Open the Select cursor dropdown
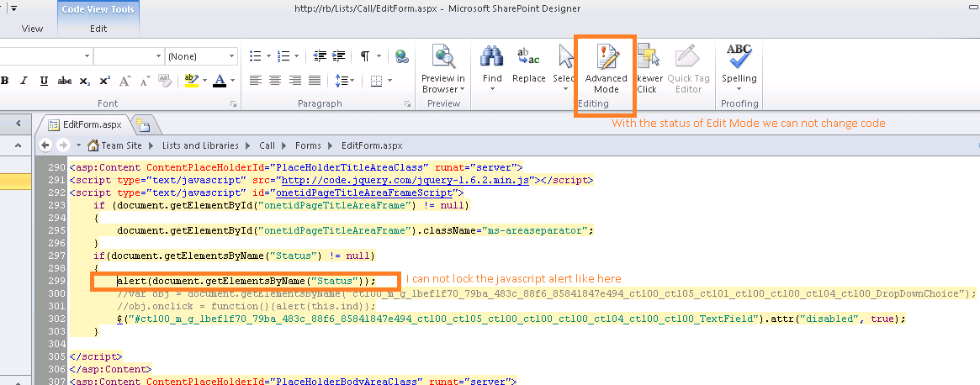This screenshot has width=980, height=385. [x=564, y=69]
